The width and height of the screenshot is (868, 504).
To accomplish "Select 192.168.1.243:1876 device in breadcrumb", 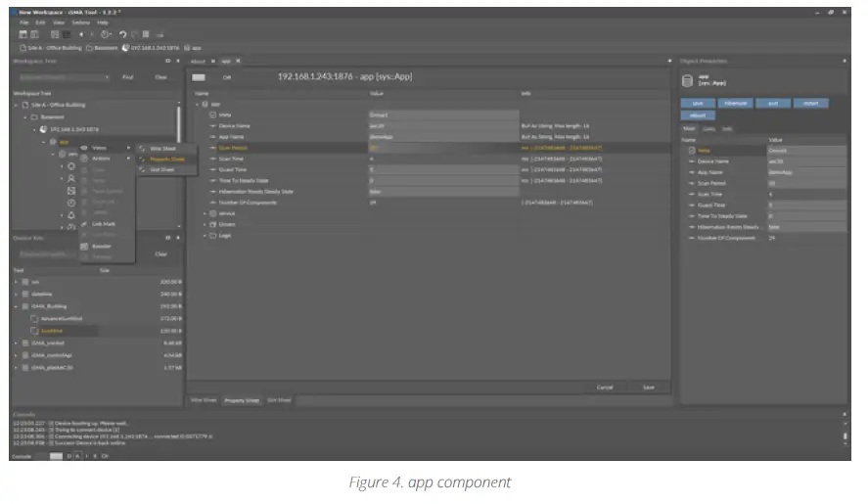I will [151, 48].
